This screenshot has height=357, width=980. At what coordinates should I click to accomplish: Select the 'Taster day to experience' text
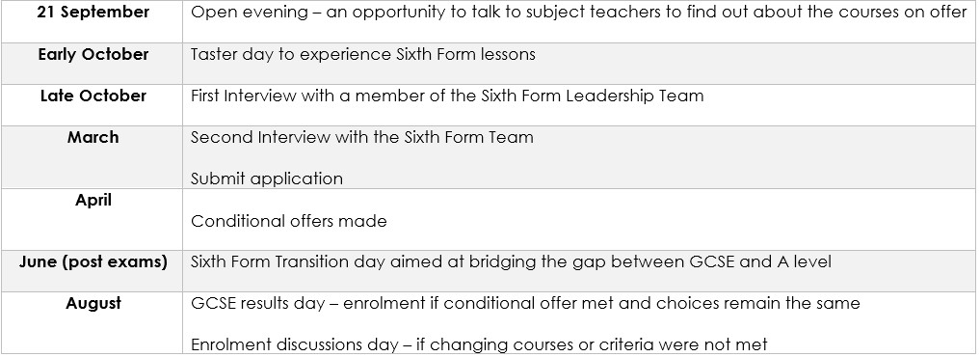(291, 54)
